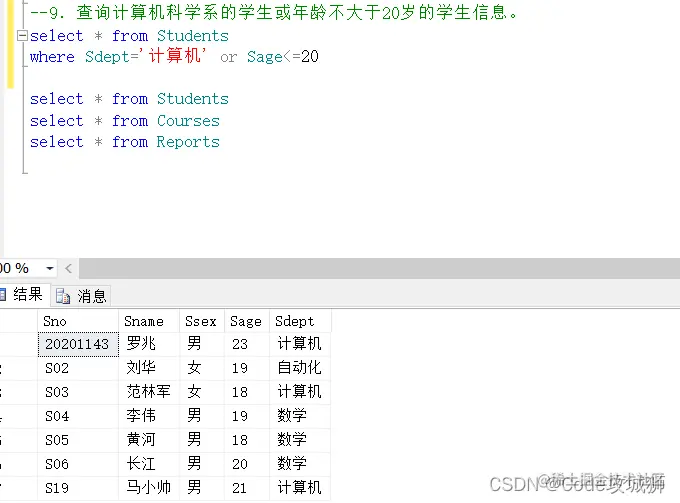Switch to the 消息 messages tab
Screen dimensions: 680x503
coord(82,296)
